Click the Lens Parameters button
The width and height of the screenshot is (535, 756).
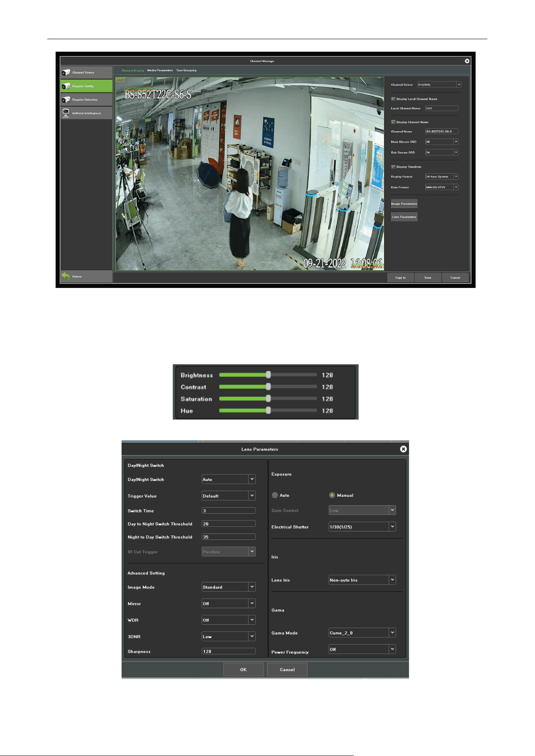(x=404, y=217)
